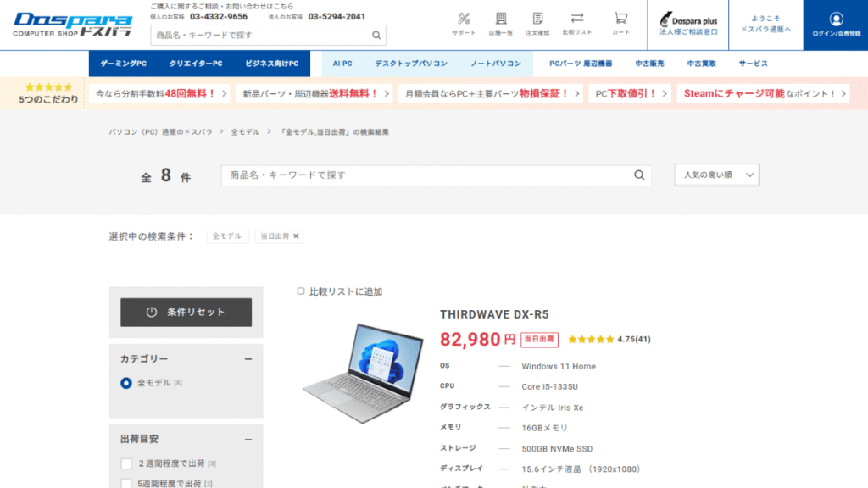Click the five-star 5つのこだわり badge

(x=48, y=93)
